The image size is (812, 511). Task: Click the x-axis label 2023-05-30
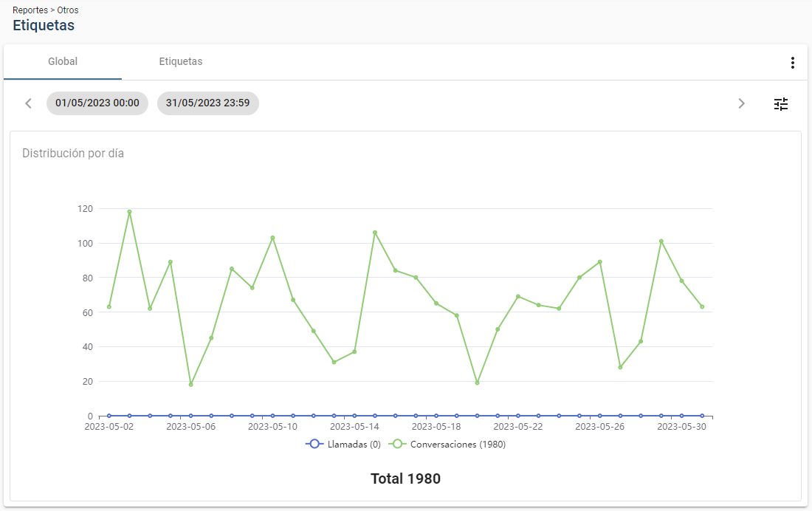tap(681, 427)
